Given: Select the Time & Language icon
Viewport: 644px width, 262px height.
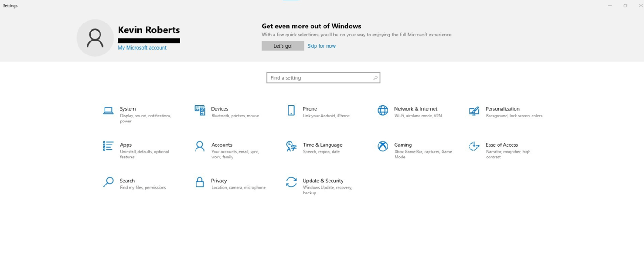Looking at the screenshot, I should click(291, 146).
